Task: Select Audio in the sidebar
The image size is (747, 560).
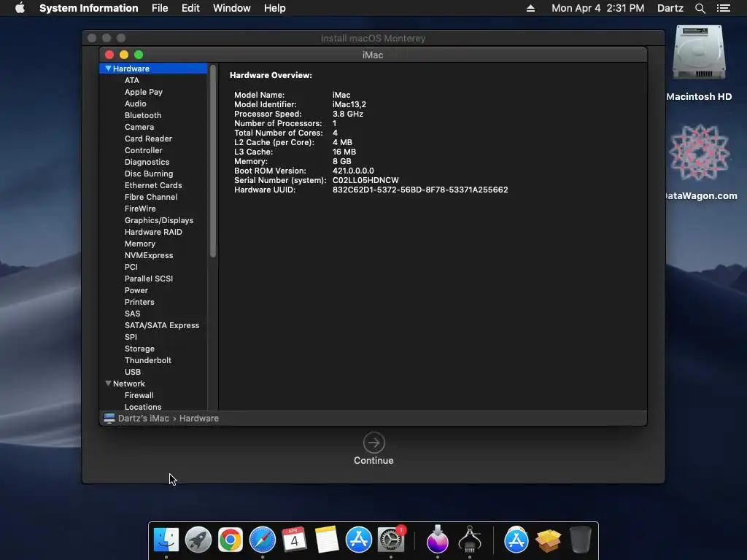Action: pyautogui.click(x=135, y=104)
